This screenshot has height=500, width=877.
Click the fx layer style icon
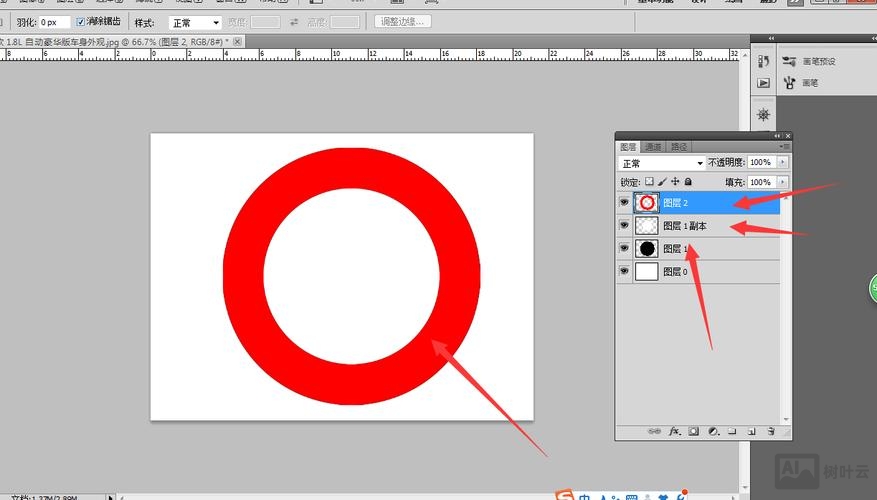pyautogui.click(x=674, y=432)
